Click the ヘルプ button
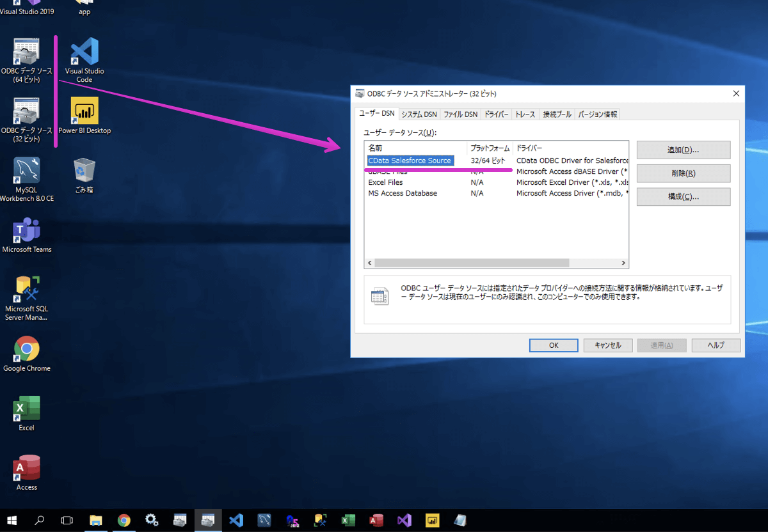This screenshot has width=768, height=532. click(x=716, y=345)
